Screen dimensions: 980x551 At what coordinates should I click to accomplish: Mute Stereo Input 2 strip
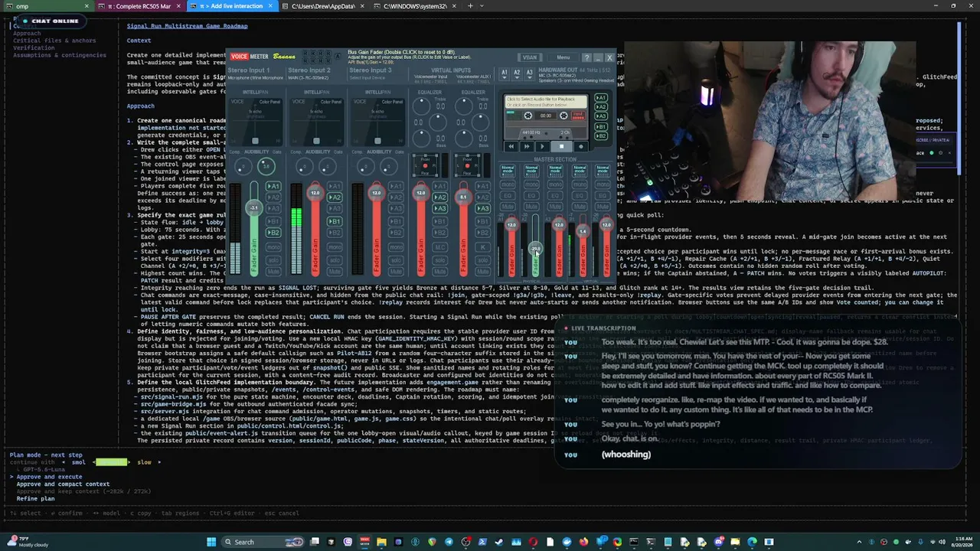[335, 272]
